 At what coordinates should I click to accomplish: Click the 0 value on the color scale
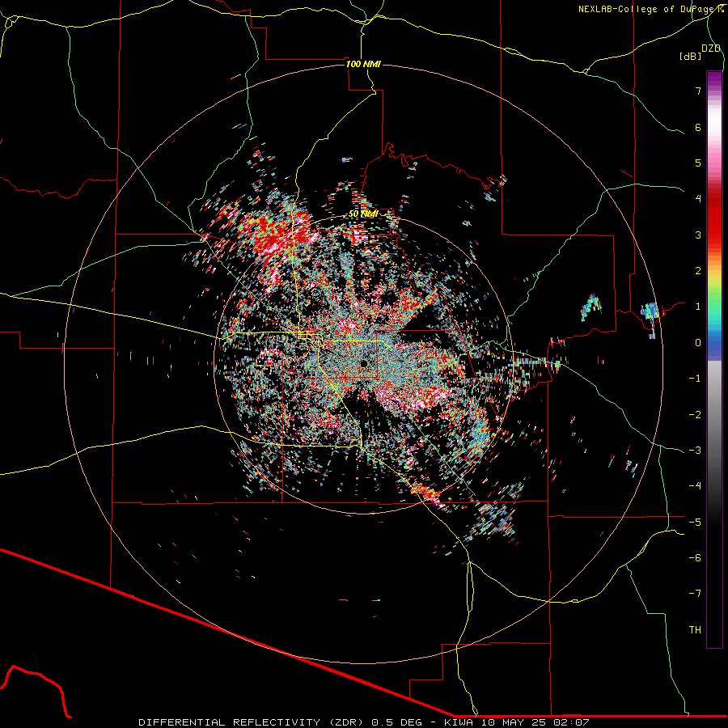click(698, 343)
